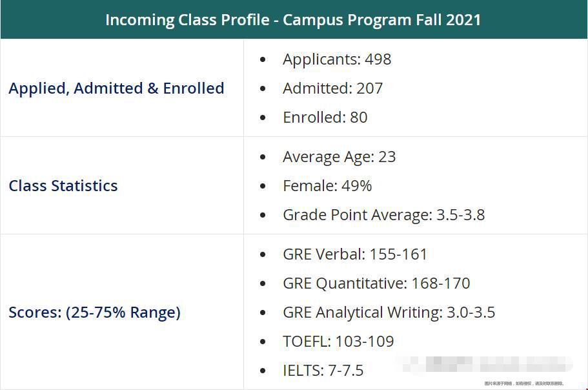Click the Average Age: 23 text
The height and width of the screenshot is (390, 588).
tap(339, 157)
